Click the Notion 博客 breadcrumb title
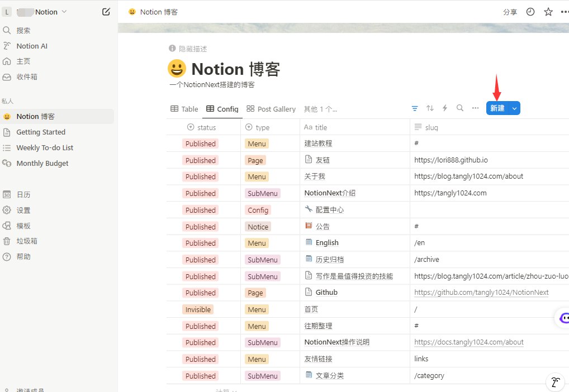This screenshot has height=392, width=569. [159, 12]
